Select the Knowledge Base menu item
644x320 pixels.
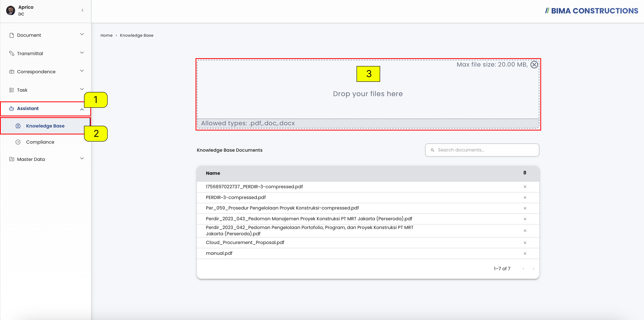click(45, 126)
